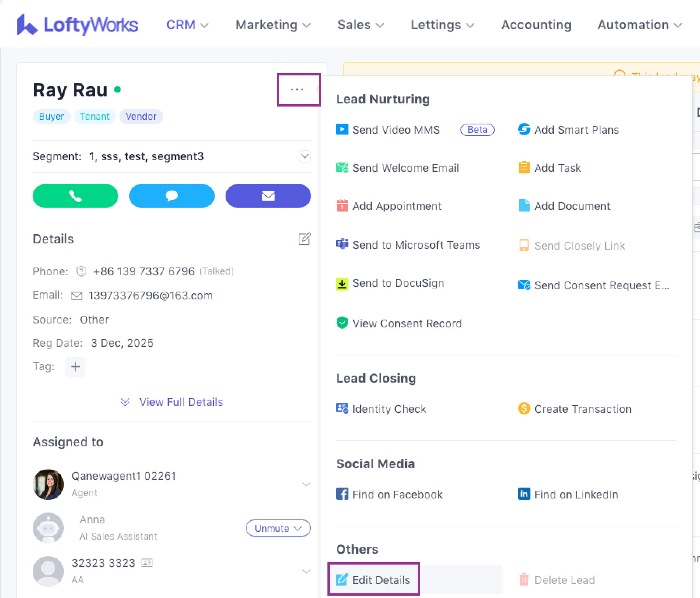Select Edit Details from the menu
The height and width of the screenshot is (598, 700).
(x=373, y=580)
